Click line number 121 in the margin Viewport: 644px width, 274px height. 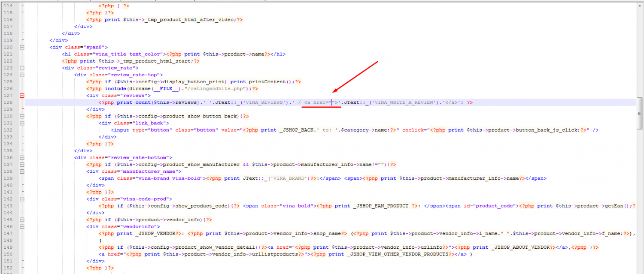[9, 54]
